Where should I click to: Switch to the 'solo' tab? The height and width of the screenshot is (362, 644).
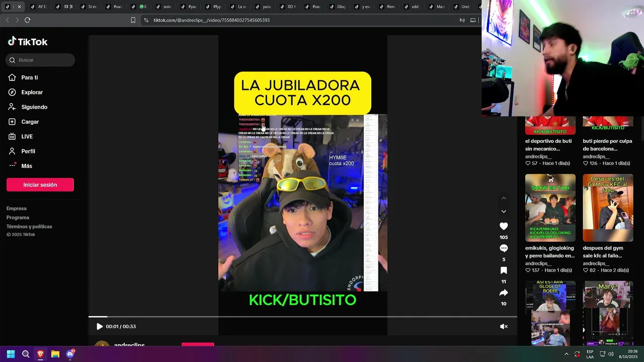click(164, 7)
